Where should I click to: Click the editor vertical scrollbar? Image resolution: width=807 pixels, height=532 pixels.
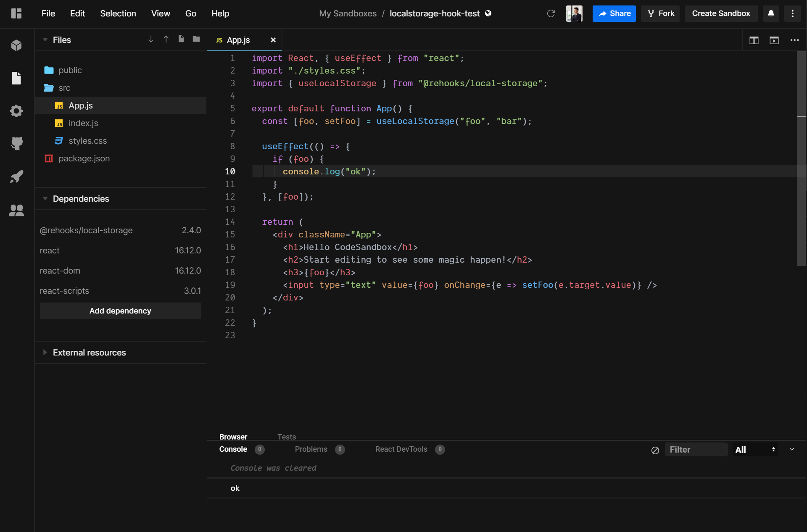pos(802,159)
